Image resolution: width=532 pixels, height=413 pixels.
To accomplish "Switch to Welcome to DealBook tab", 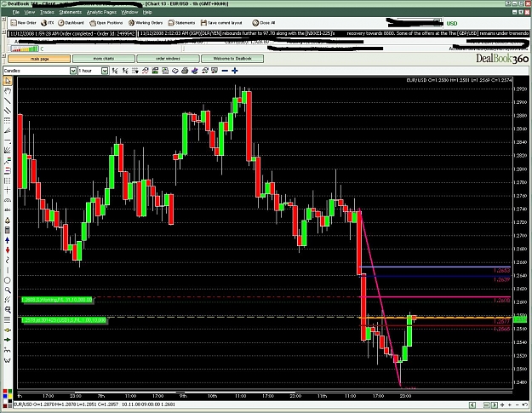I will click(x=232, y=59).
